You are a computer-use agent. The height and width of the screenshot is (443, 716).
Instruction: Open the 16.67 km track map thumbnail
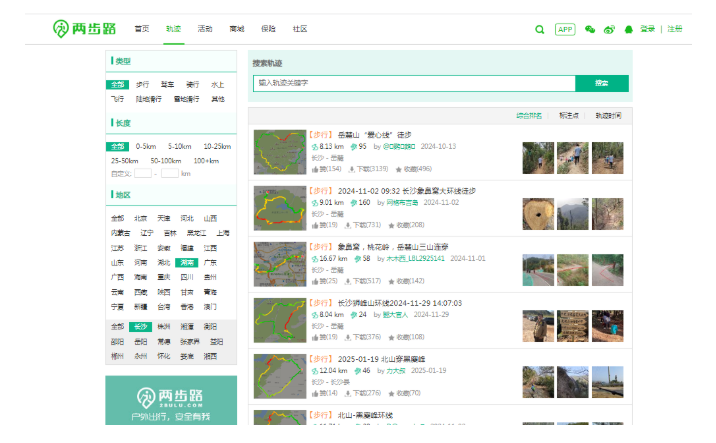280,264
